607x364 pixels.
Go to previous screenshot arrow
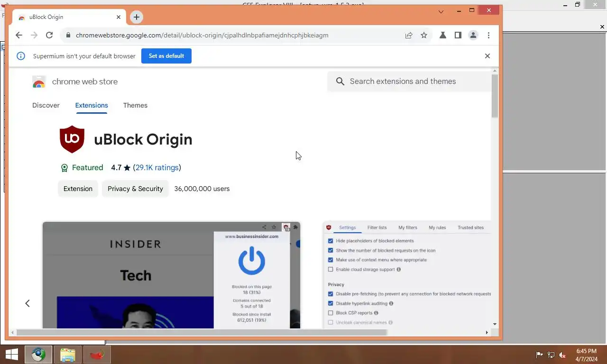click(x=28, y=303)
